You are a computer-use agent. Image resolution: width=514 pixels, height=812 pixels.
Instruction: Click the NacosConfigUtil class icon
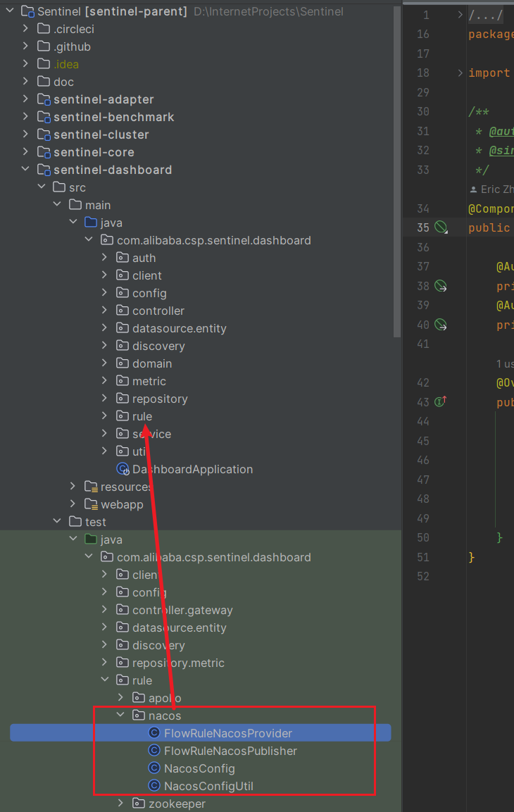pyautogui.click(x=154, y=785)
